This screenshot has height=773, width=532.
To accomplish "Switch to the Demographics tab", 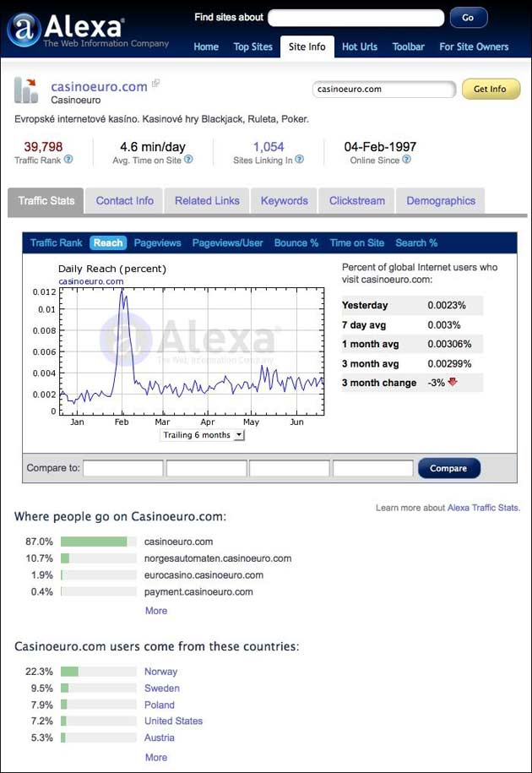I will (x=441, y=201).
